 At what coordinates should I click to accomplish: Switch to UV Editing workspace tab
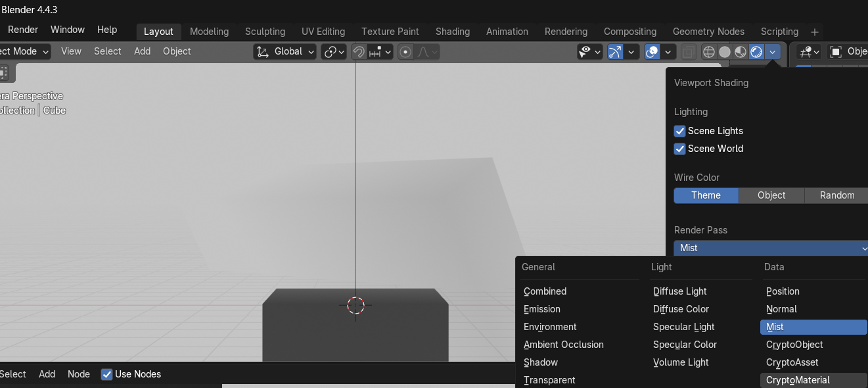(323, 32)
